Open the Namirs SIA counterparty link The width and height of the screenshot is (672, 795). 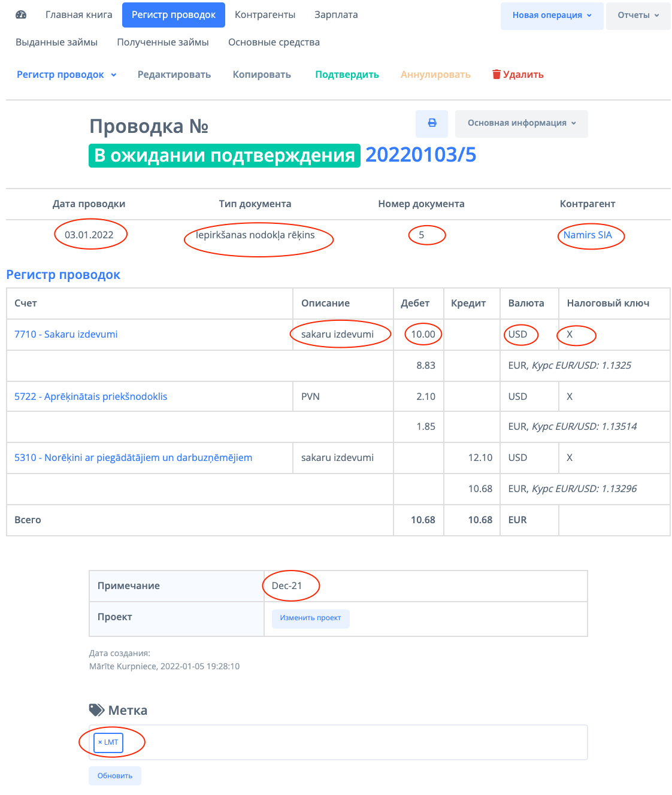point(588,235)
